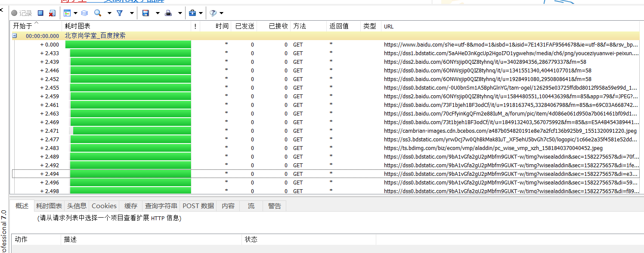Switch to the 流 tab

(x=251, y=206)
